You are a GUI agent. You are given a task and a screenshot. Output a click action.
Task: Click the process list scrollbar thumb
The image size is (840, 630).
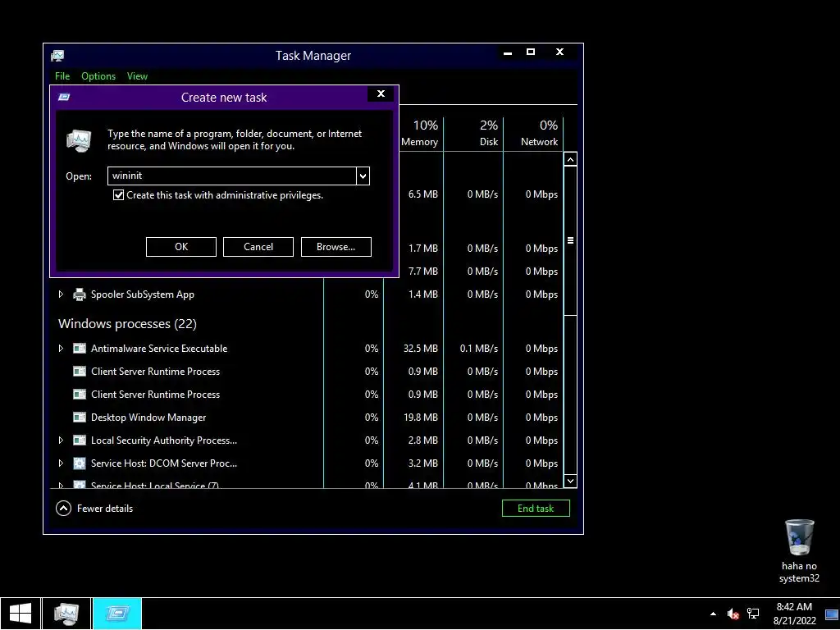[x=571, y=240]
